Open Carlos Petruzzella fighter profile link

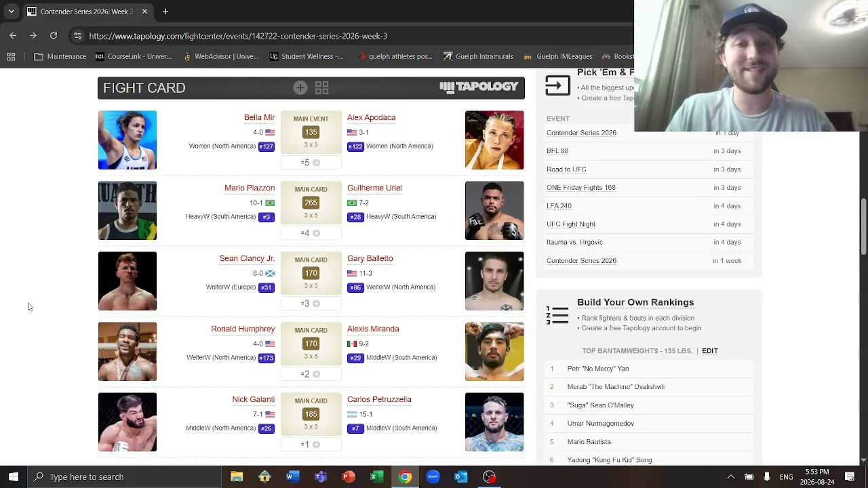(x=379, y=399)
